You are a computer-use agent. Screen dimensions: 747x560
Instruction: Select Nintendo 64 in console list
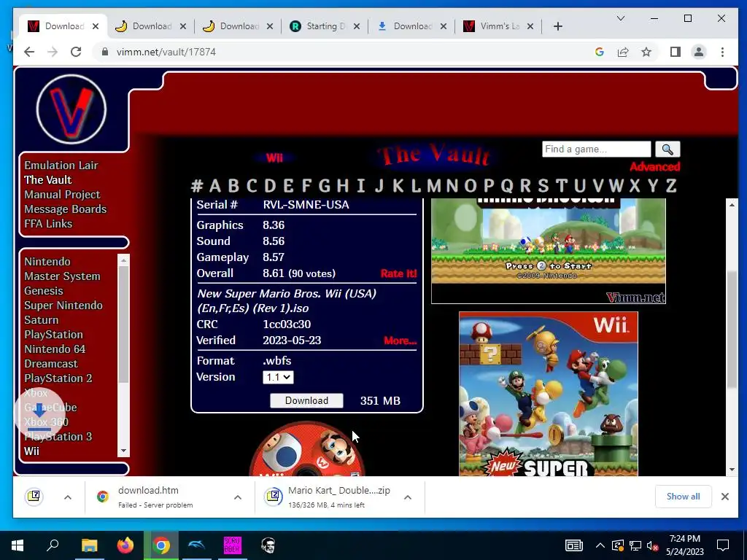pyautogui.click(x=55, y=349)
